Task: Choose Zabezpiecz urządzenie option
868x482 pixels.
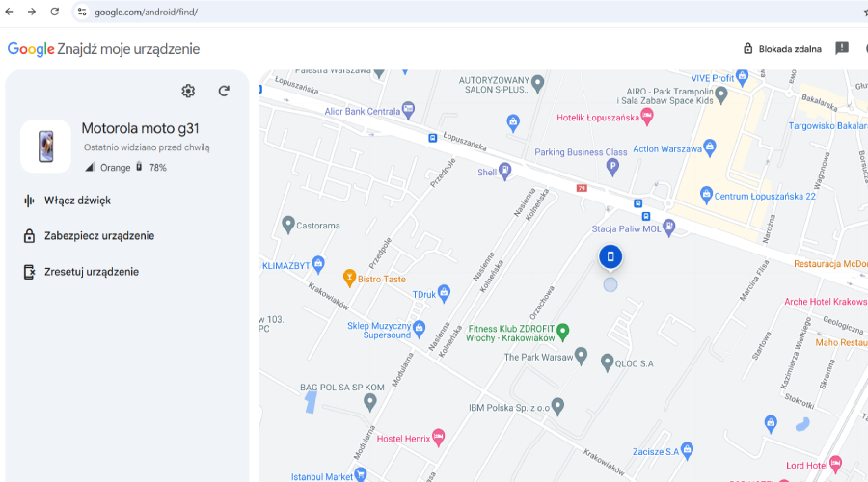Action: click(x=98, y=236)
